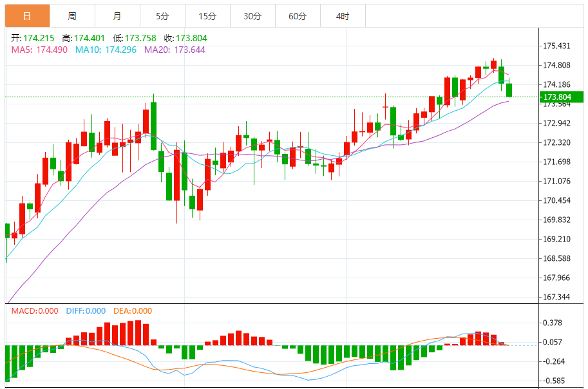Viewport: 588px width, 389px height.
Task: Click the 172.320 price axis label
Action: [557, 142]
